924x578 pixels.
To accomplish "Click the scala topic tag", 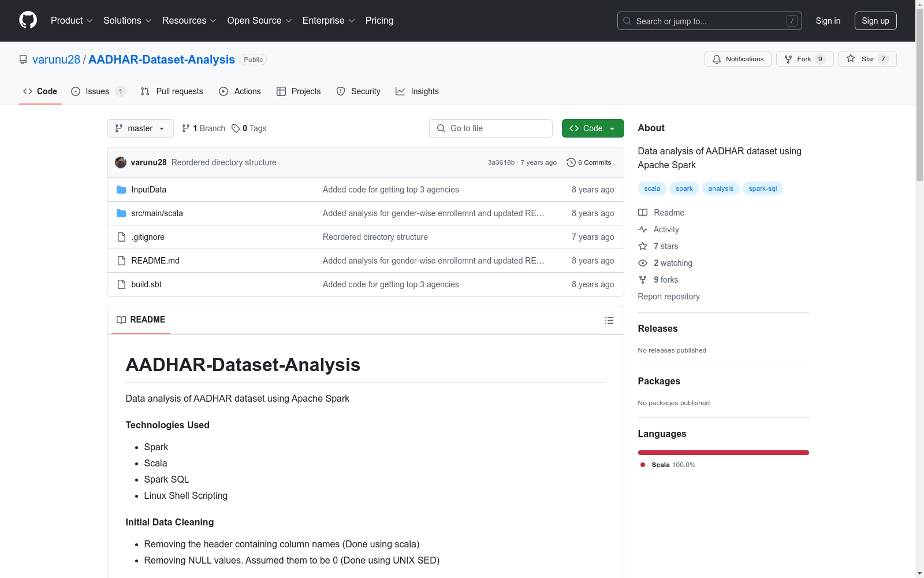I will (652, 188).
